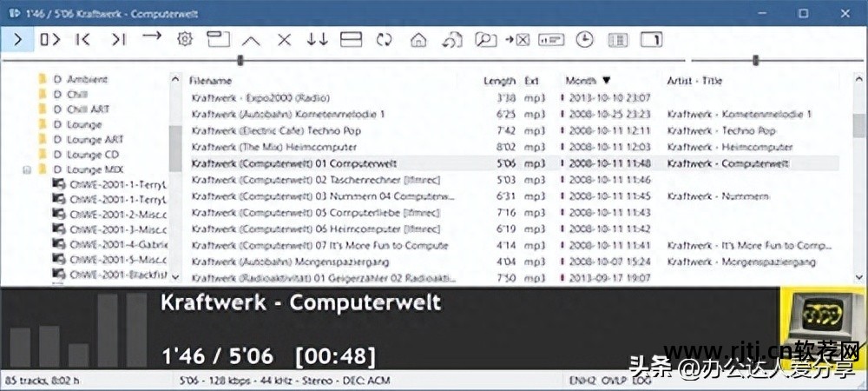Click the Pause/Stop toolbar button
Screen dimensions: 868x391
pos(49,39)
